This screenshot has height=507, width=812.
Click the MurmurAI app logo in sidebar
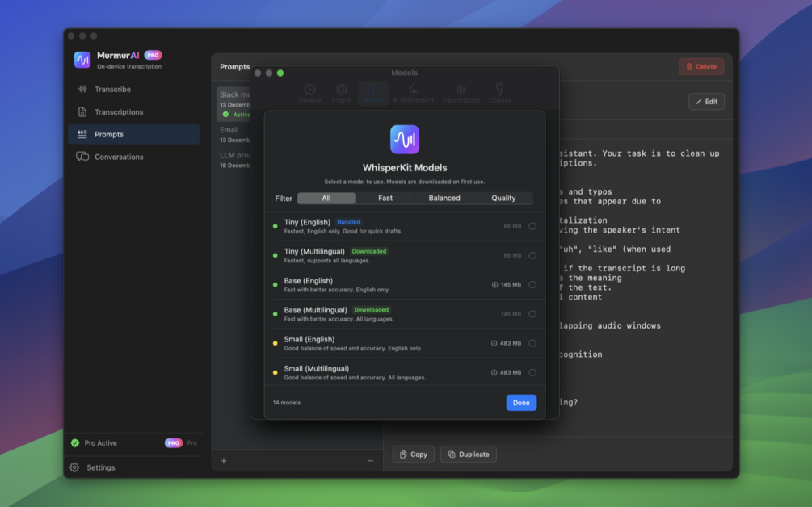point(82,60)
